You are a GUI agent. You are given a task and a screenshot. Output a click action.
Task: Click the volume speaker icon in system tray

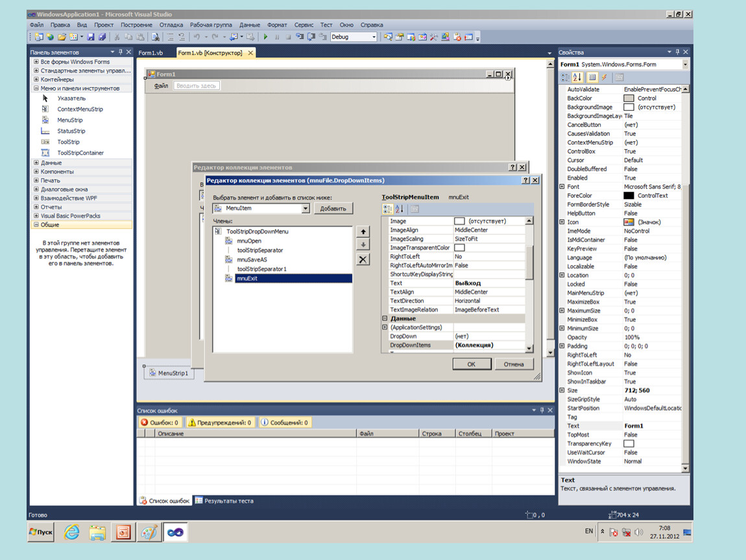click(x=638, y=532)
